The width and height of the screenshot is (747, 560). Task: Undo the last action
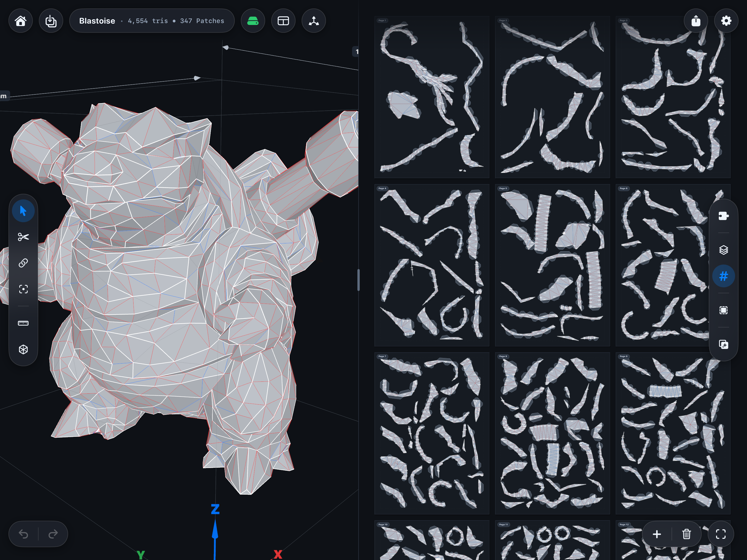[23, 534]
